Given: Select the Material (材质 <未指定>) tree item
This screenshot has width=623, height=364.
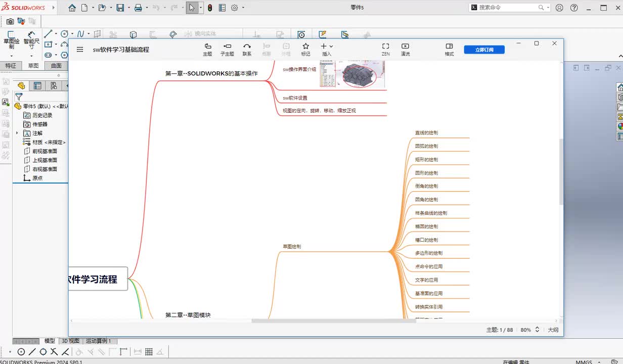Looking at the screenshot, I should tap(45, 142).
